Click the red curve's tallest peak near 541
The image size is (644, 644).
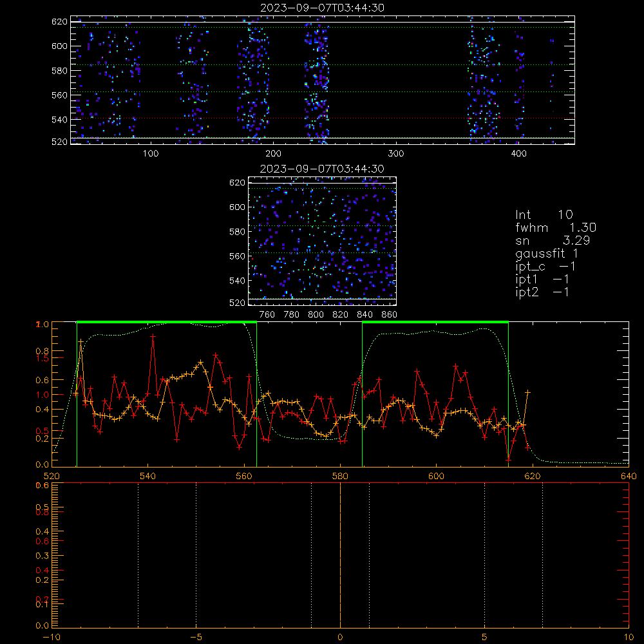[153, 336]
